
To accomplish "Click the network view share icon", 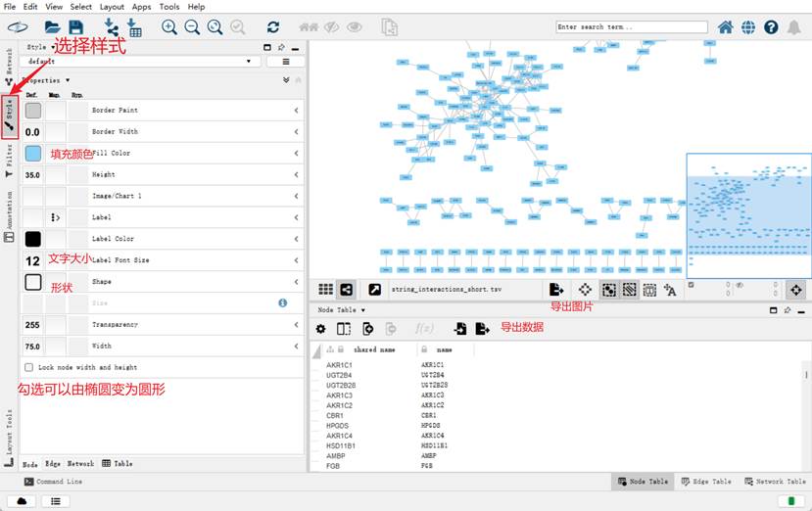I will pyautogui.click(x=347, y=290).
